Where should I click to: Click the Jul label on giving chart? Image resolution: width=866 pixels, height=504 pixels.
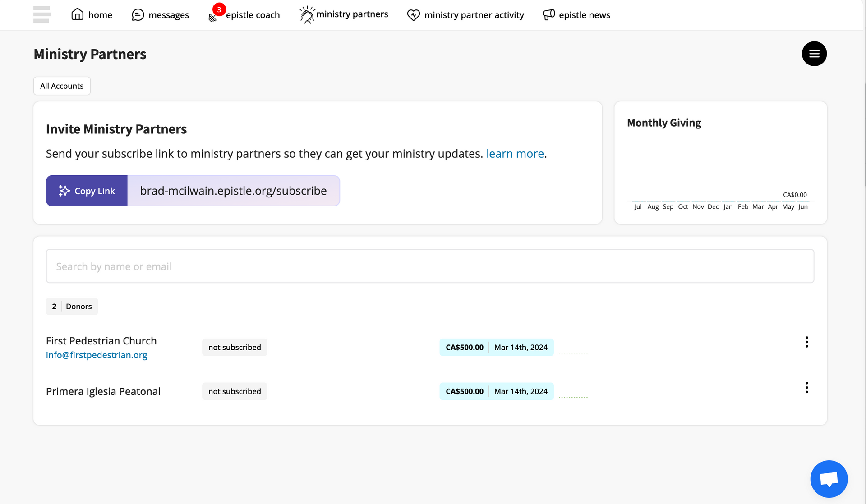tap(638, 206)
